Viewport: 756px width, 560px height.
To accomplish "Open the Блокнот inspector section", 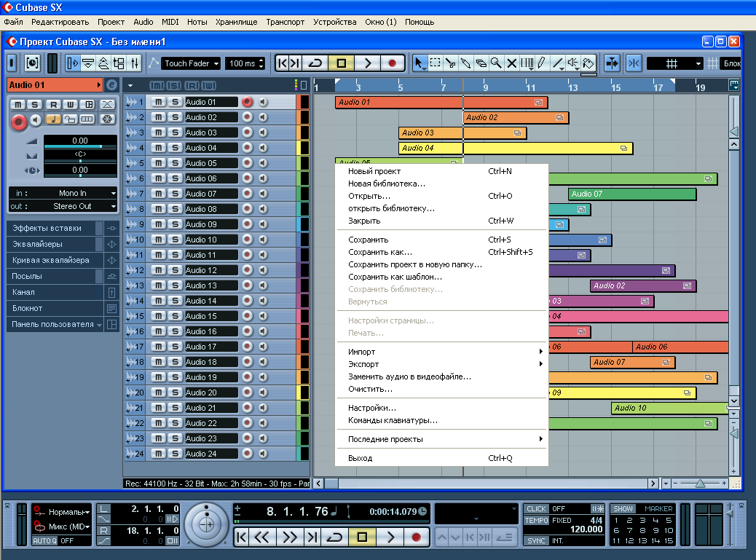I will [55, 308].
